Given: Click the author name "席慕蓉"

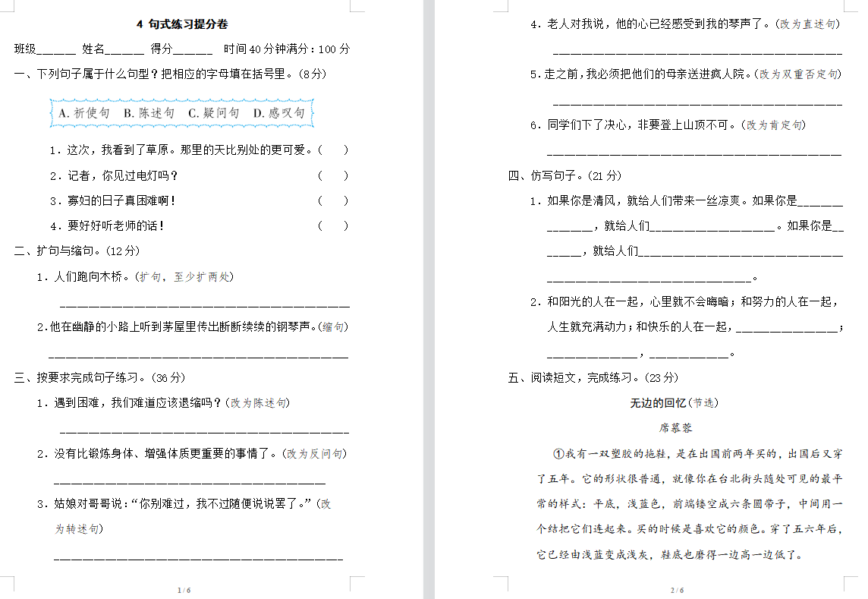Looking at the screenshot, I should (675, 428).
